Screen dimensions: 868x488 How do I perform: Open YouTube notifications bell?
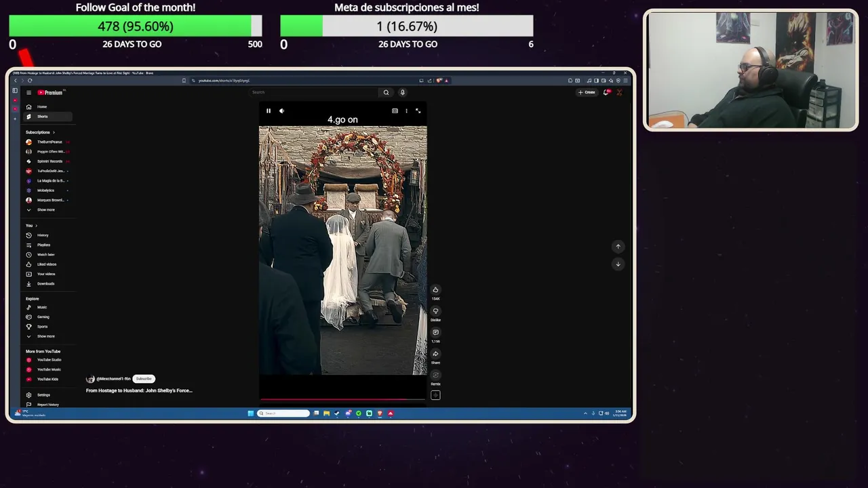606,92
